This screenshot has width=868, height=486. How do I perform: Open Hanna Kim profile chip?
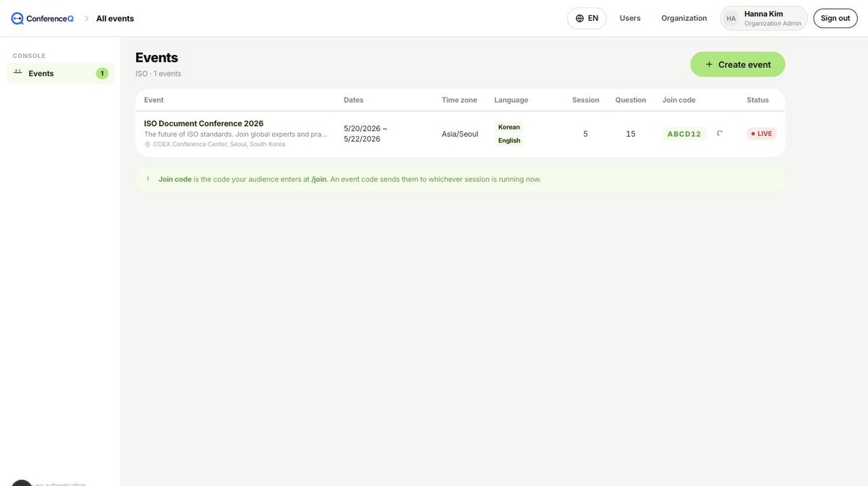(x=764, y=18)
